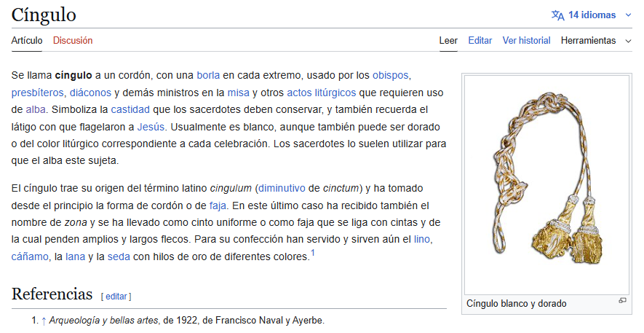Click the Cíngulo page heading
This screenshot has height=333, width=644.
[44, 15]
